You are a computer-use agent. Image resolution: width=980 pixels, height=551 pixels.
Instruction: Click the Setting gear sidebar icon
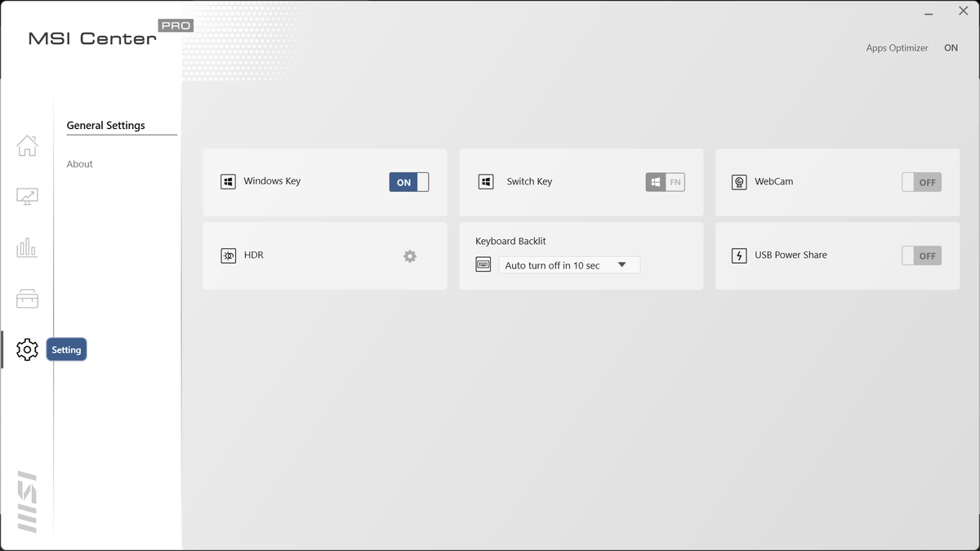point(27,349)
